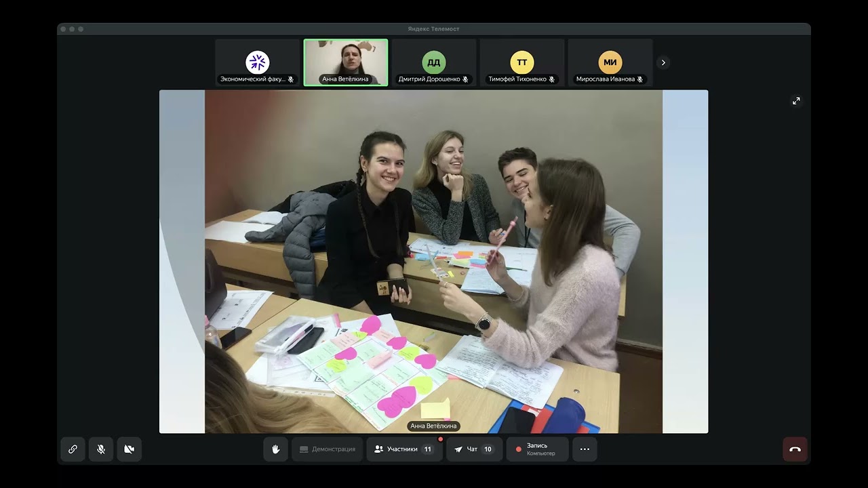Open the Чат panel
The height and width of the screenshot is (488, 868).
(x=474, y=449)
